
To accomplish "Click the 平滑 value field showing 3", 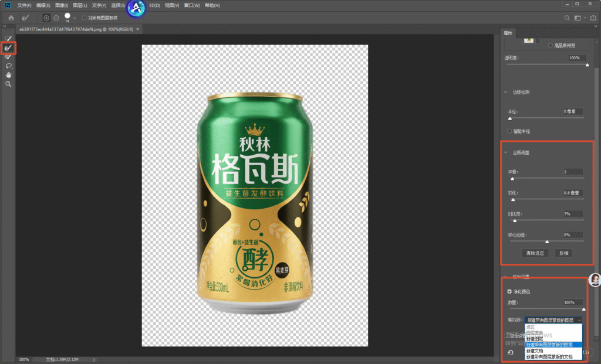I will tap(573, 172).
